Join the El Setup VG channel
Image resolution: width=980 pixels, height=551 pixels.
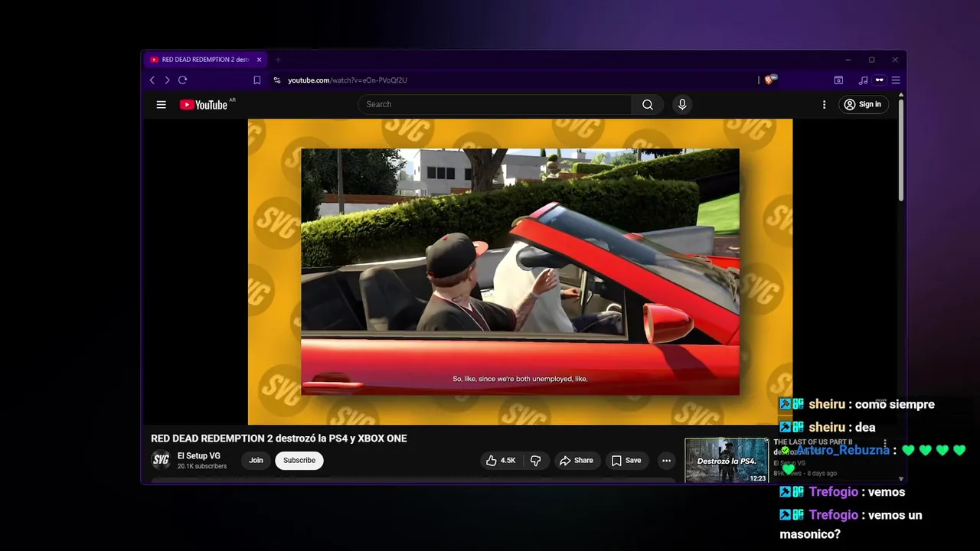click(256, 461)
